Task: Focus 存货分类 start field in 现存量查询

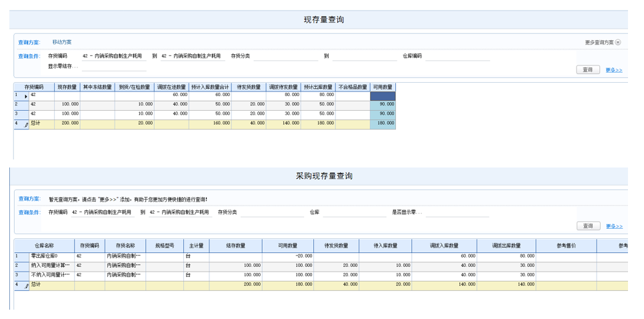Action: pos(286,56)
